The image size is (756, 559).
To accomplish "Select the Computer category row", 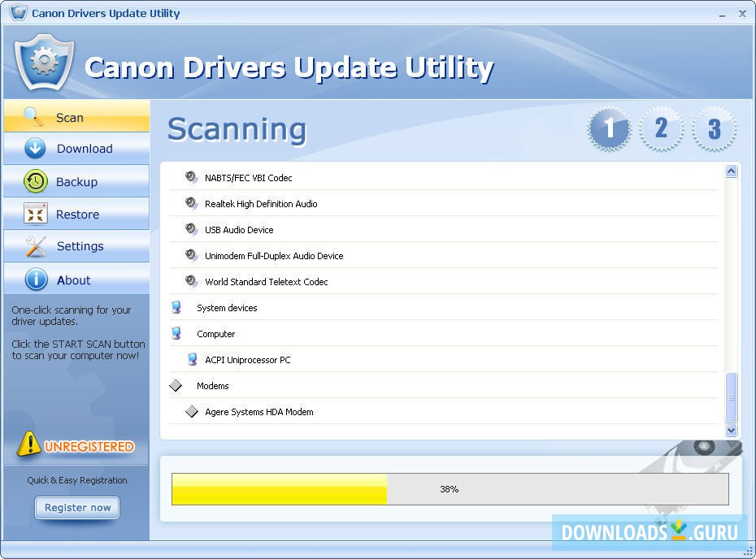I will click(x=443, y=333).
